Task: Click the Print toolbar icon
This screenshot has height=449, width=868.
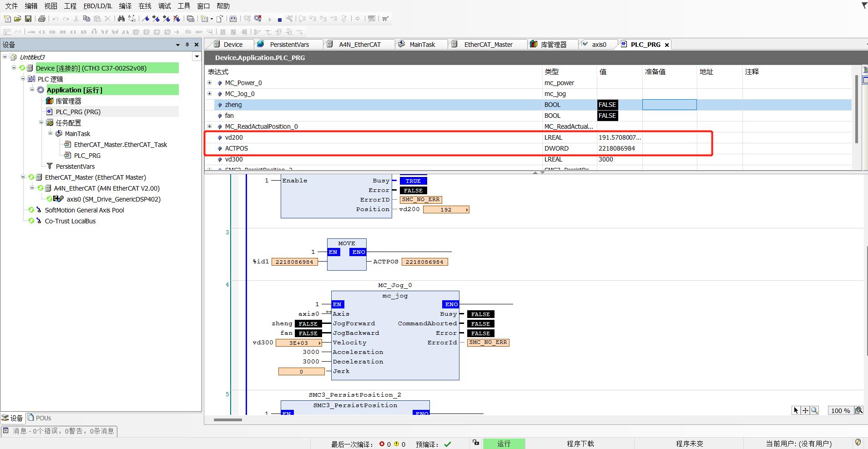Action: (42, 19)
